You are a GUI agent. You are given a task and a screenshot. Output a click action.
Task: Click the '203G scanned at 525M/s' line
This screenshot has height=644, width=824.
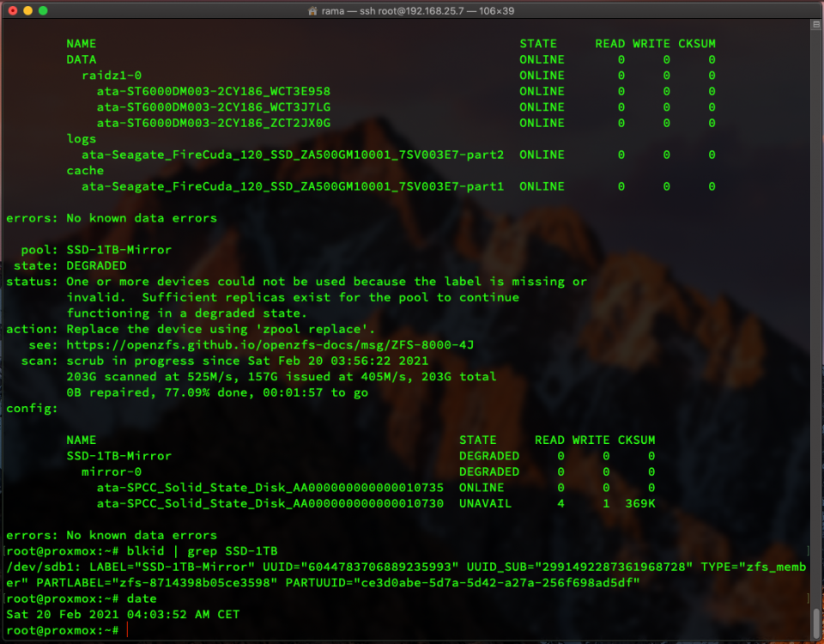coord(282,377)
